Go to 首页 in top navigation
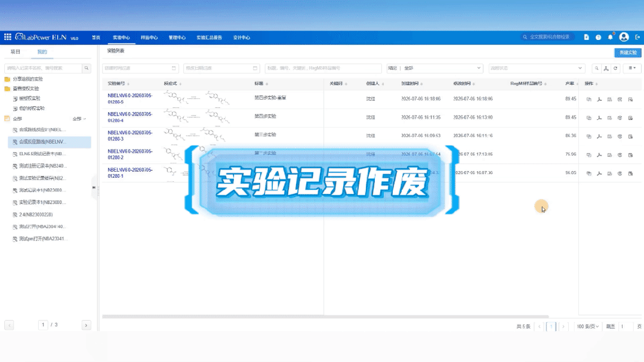644x362 pixels. 95,38
